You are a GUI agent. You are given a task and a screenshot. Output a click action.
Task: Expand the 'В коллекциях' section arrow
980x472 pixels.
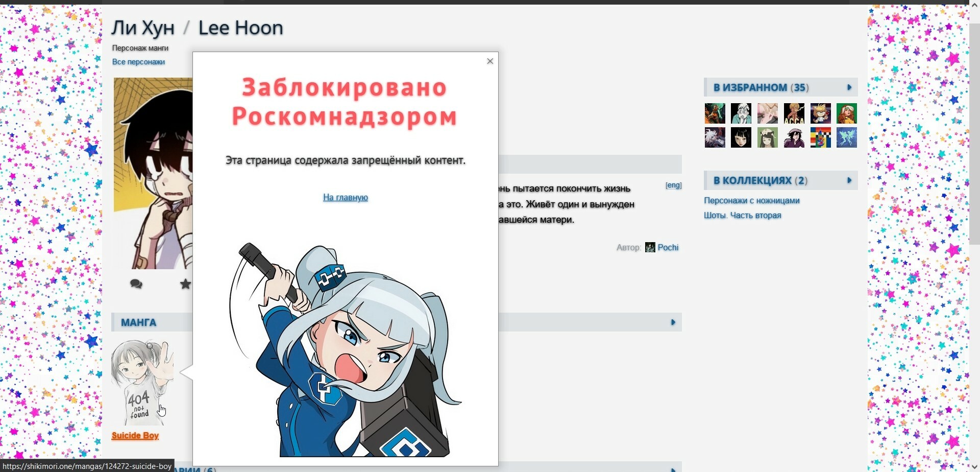(849, 180)
